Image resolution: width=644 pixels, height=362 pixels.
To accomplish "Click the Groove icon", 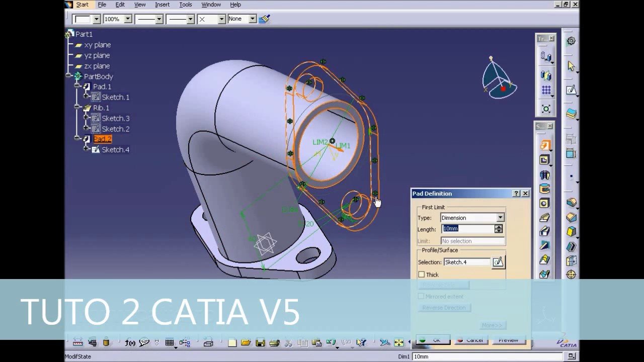I will point(545,189).
